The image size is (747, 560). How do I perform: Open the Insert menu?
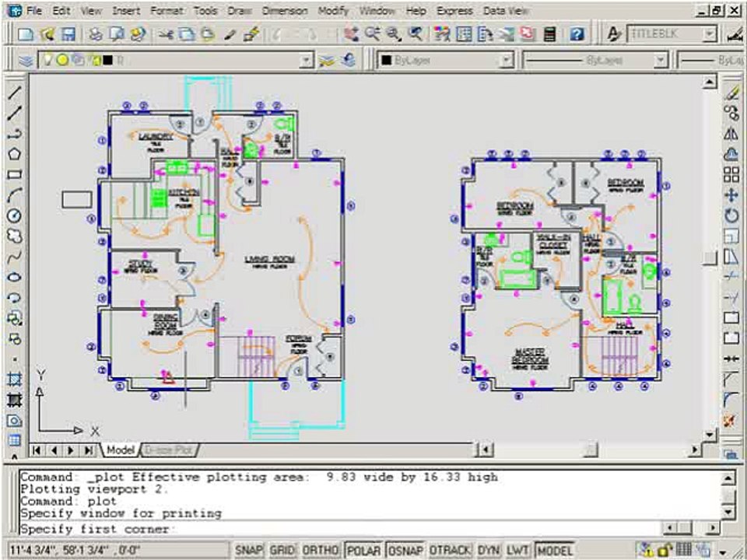coord(126,10)
